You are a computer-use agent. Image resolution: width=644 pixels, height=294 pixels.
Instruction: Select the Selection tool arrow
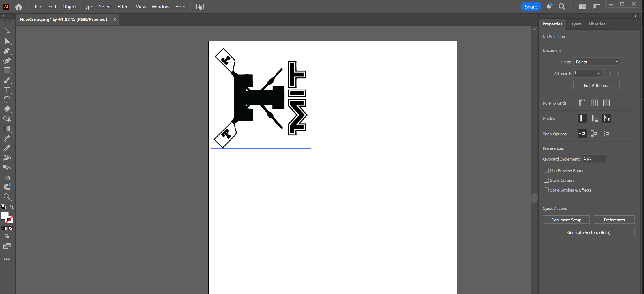point(7,31)
